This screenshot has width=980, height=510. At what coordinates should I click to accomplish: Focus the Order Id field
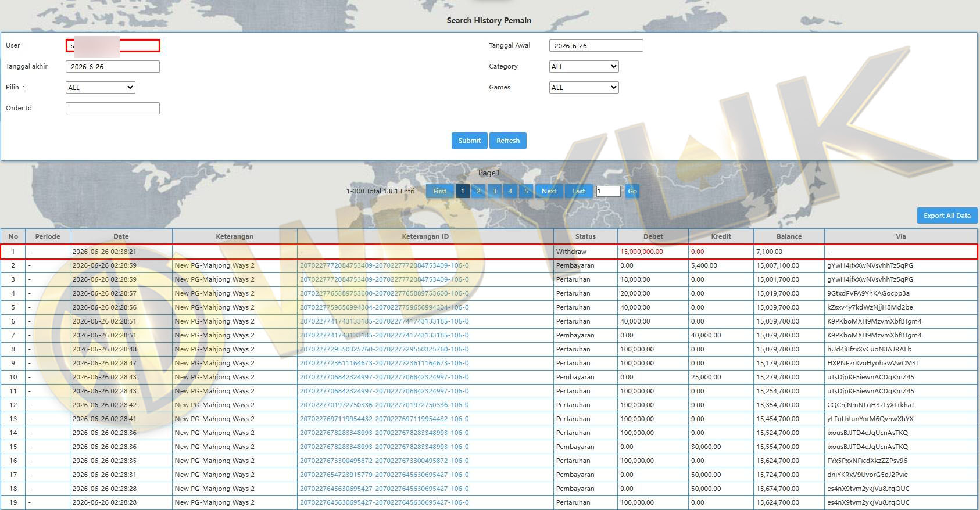pyautogui.click(x=113, y=109)
